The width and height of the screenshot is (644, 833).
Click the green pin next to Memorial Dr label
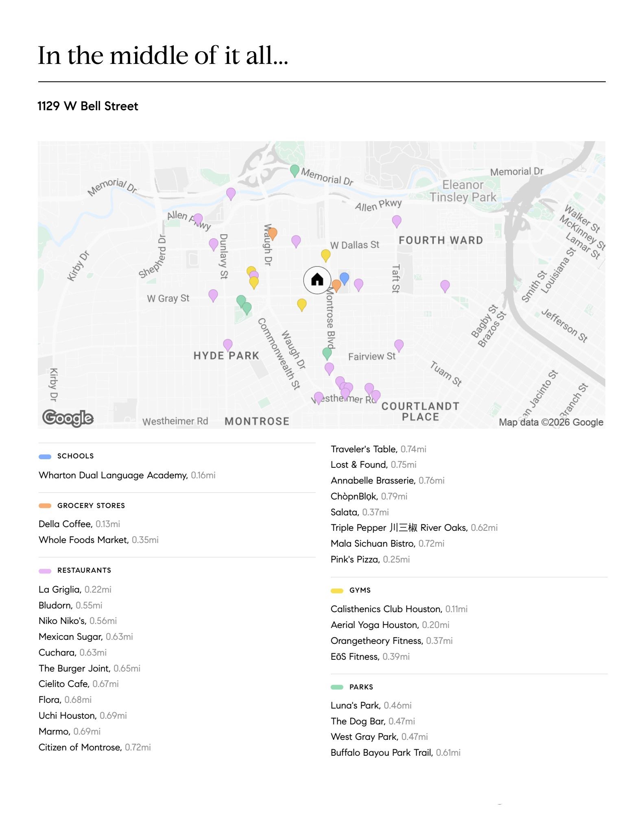coord(295,171)
